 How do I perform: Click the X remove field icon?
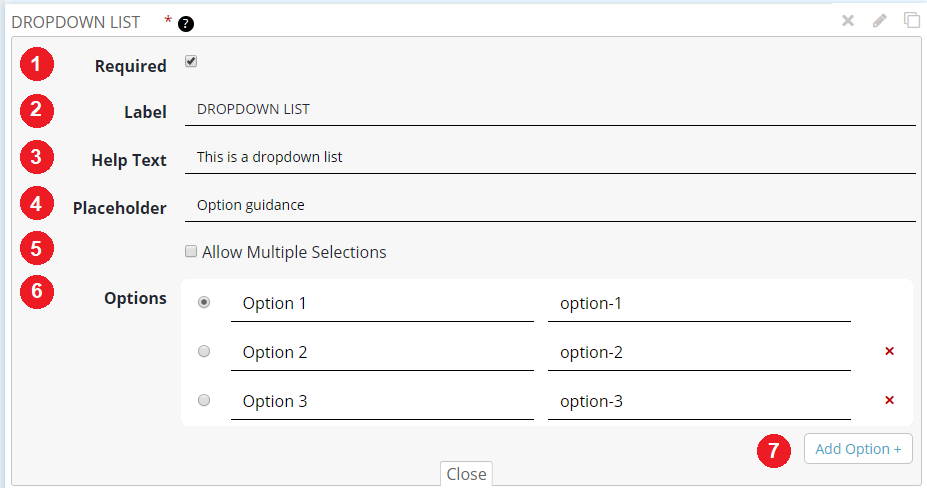point(848,20)
